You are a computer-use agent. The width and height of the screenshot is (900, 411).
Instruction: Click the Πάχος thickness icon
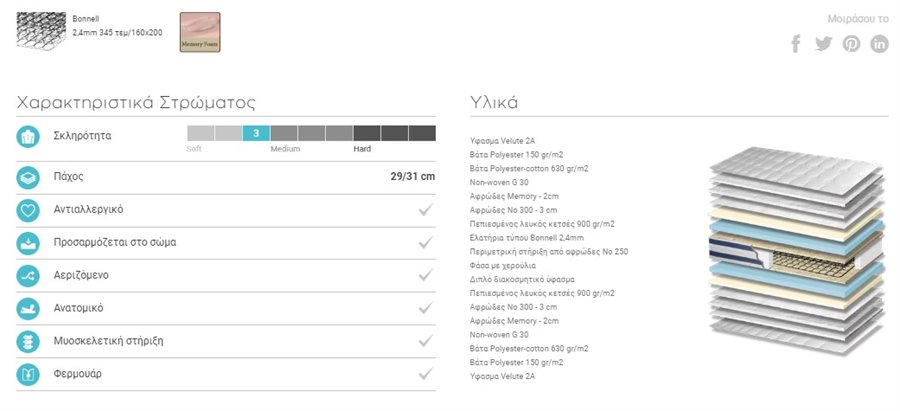[28, 177]
